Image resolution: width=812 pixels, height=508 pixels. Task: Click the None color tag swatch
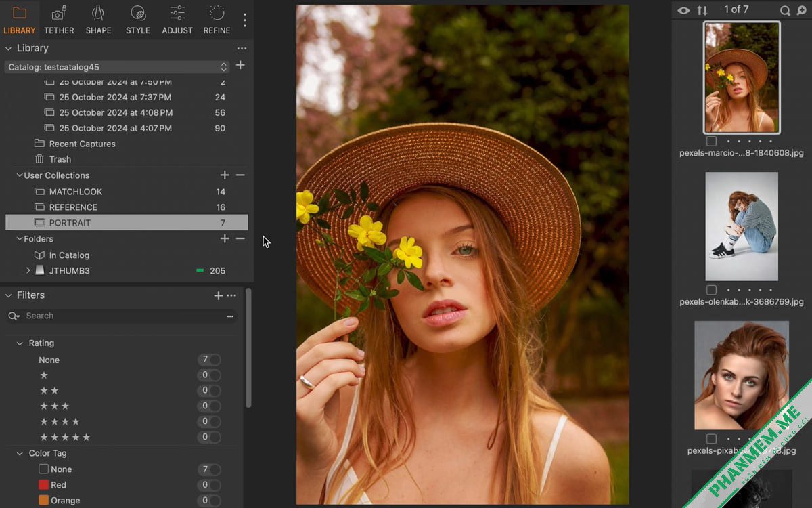[x=44, y=469]
